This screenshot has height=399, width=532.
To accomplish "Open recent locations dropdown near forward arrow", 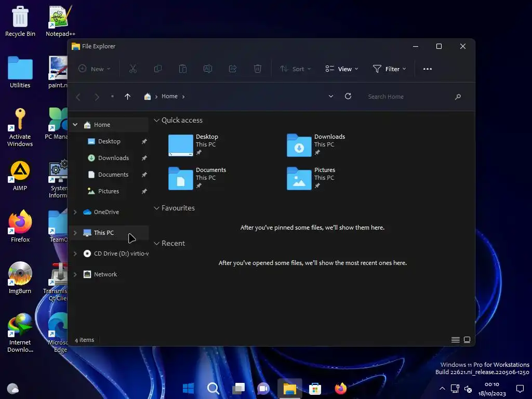I will tap(112, 96).
